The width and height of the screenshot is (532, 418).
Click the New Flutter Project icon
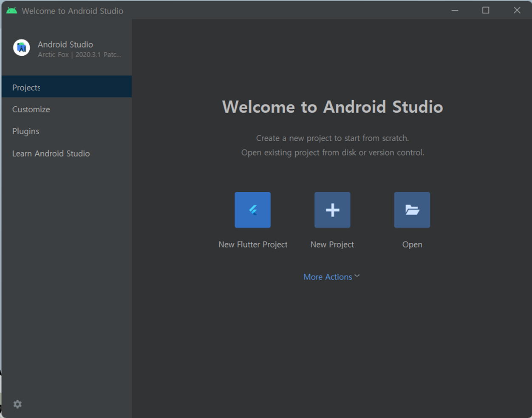pos(252,210)
